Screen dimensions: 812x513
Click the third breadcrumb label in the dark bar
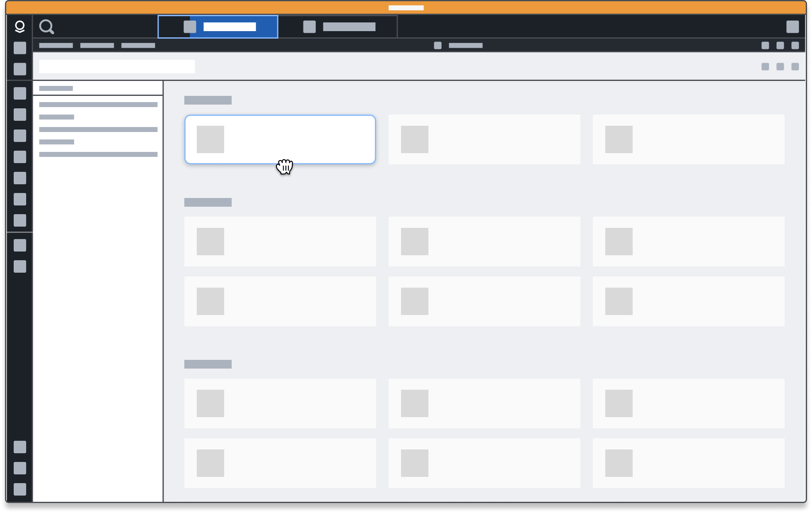(x=138, y=45)
